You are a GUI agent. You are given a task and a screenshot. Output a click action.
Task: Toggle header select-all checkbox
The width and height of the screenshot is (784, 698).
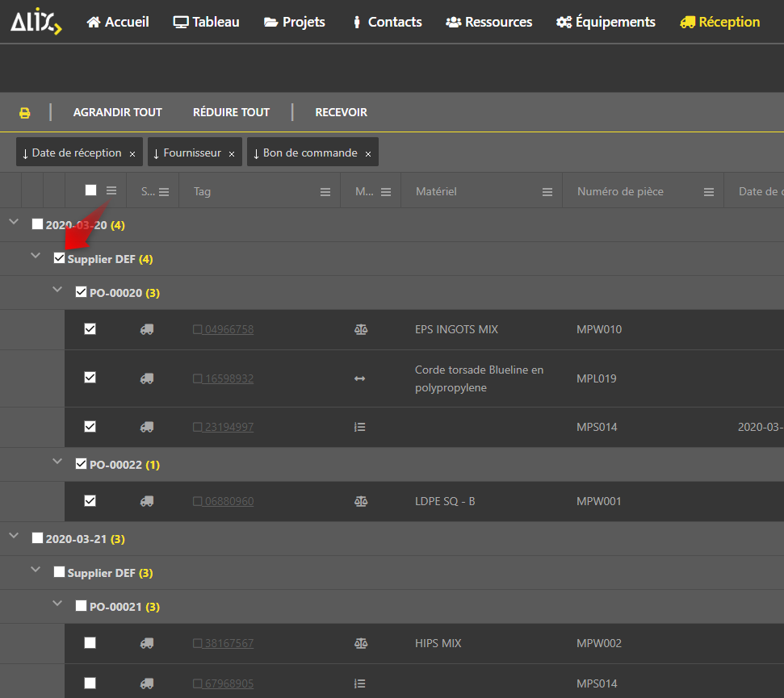tap(91, 190)
